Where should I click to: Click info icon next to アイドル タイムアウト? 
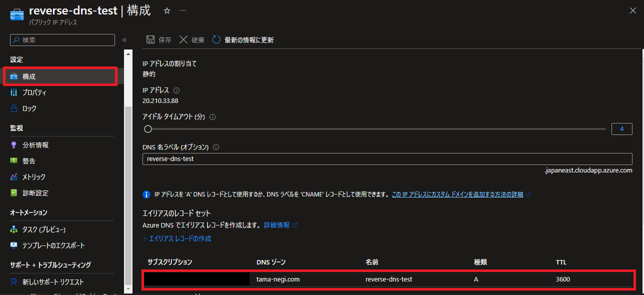click(212, 117)
